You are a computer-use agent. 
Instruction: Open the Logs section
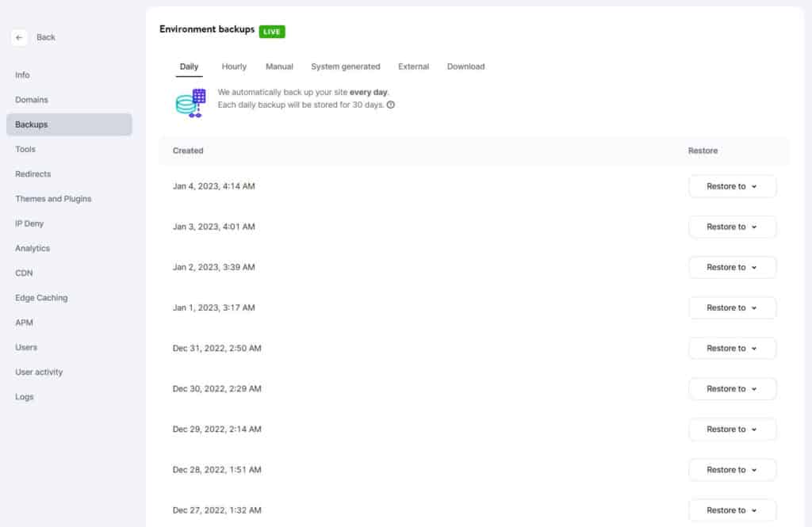tap(24, 396)
